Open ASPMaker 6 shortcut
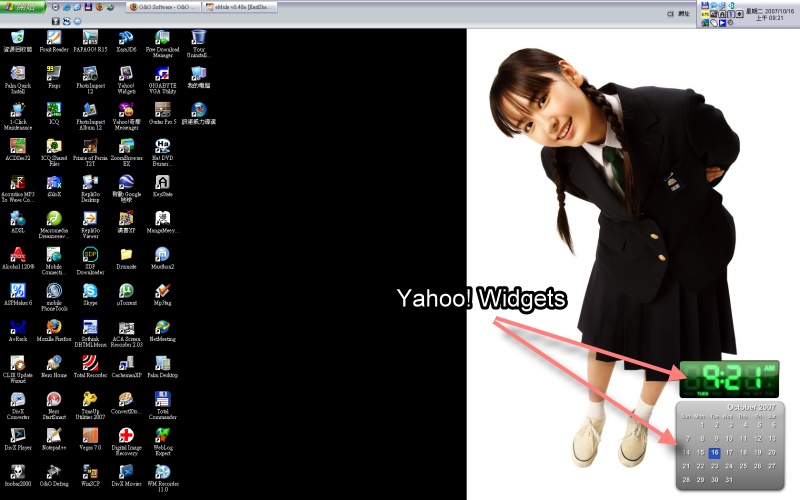 point(18,294)
